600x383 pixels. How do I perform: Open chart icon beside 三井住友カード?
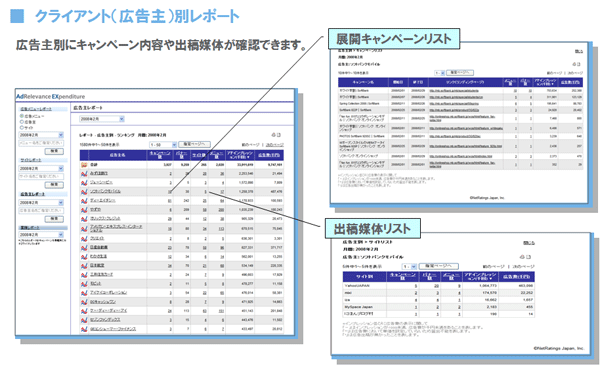84,275
